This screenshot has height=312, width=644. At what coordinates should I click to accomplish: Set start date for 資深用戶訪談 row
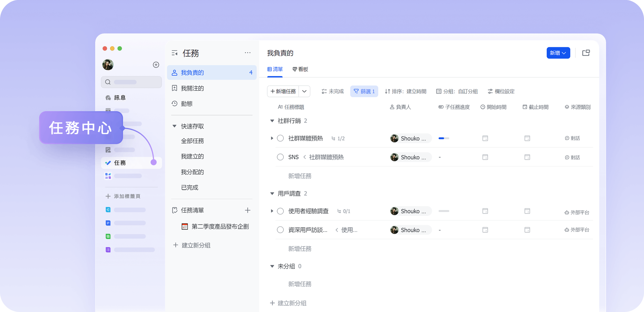tap(485, 230)
